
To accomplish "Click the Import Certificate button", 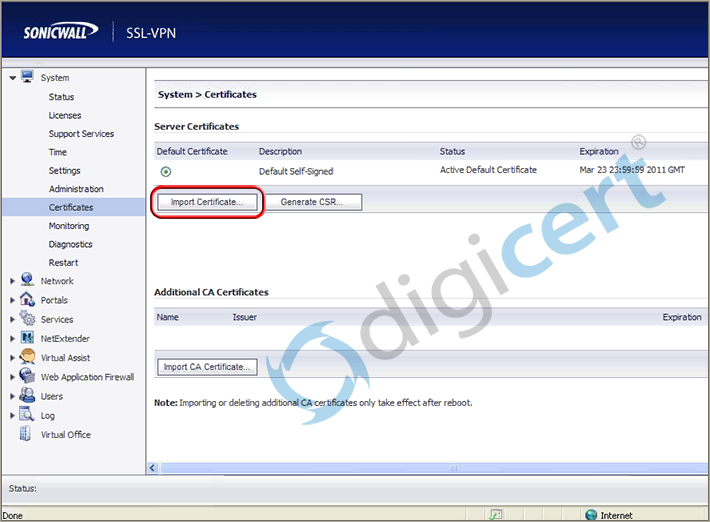I will pos(207,202).
